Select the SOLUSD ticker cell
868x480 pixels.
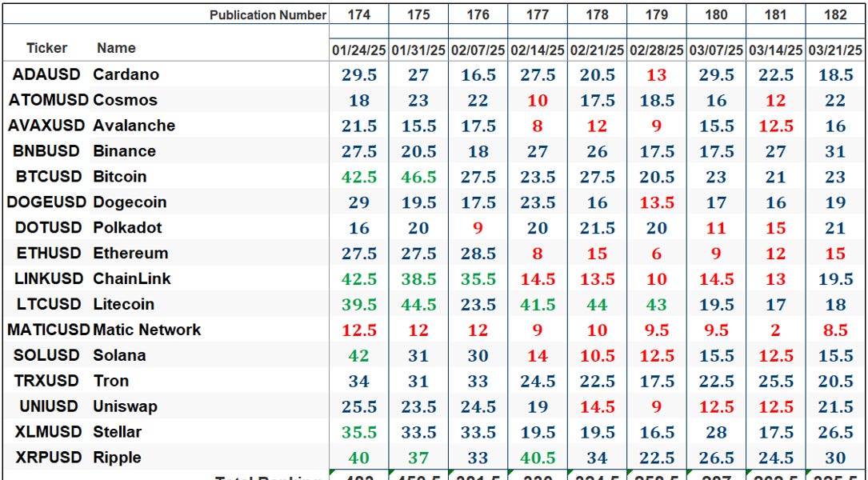[x=47, y=355]
